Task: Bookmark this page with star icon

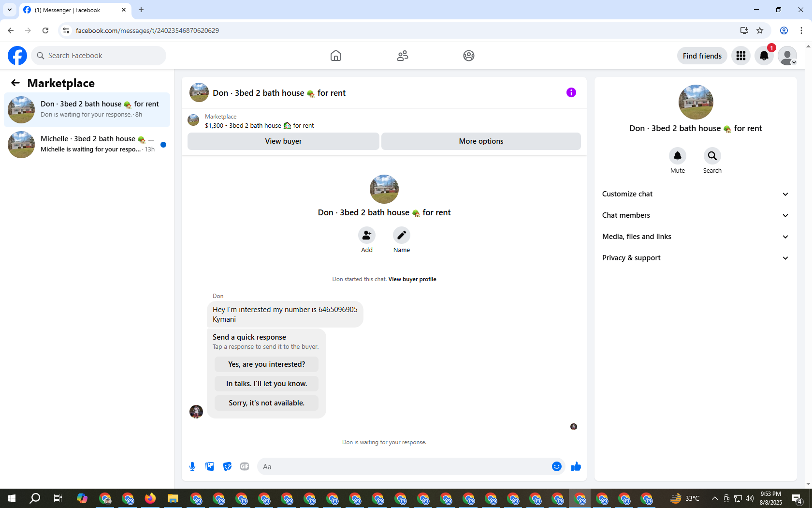Action: (760, 30)
